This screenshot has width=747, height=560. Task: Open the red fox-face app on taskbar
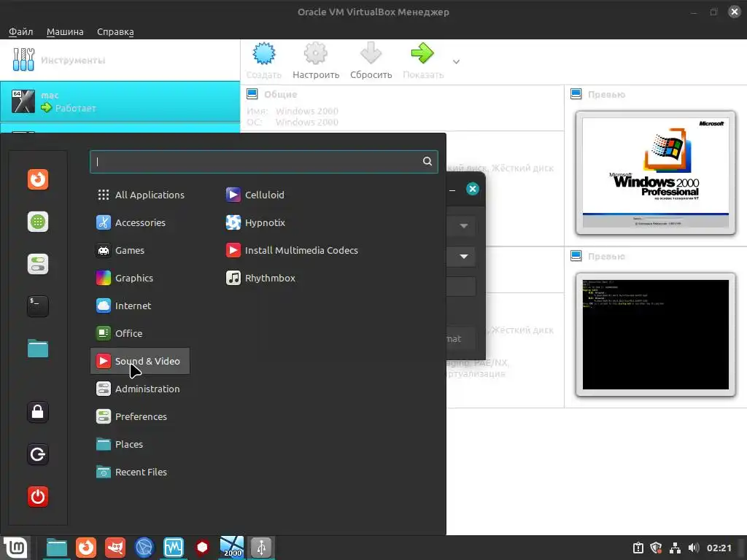115,548
